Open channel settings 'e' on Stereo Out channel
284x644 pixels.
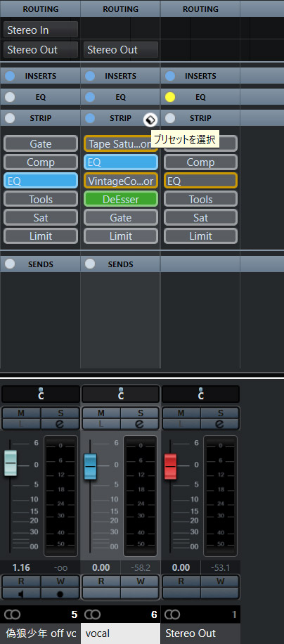point(220,424)
